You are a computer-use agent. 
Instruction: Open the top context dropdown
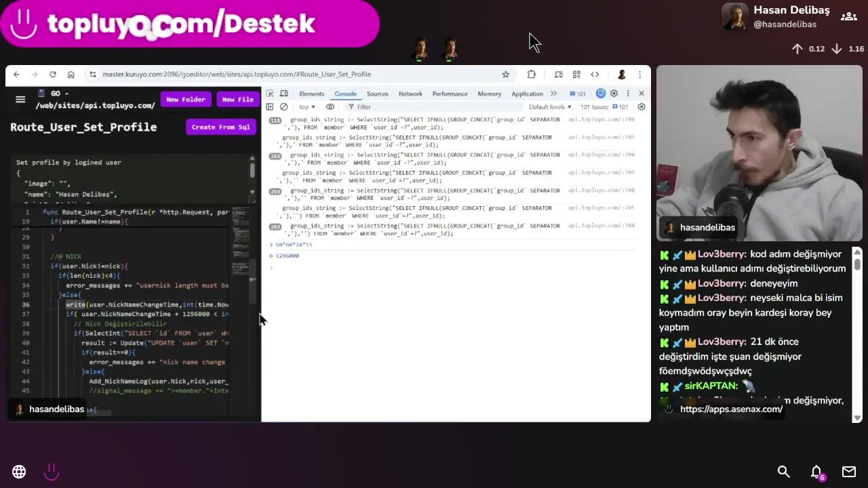click(x=307, y=107)
